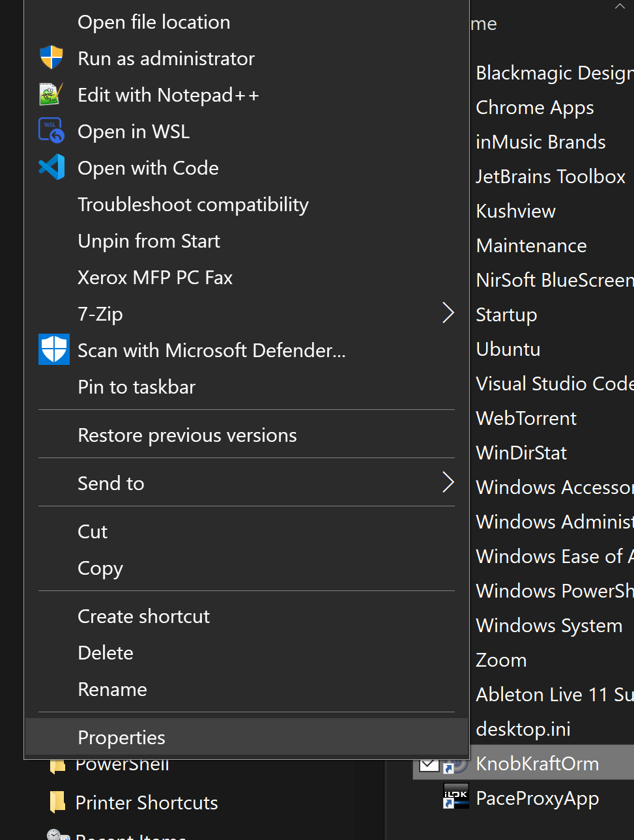634x840 pixels.
Task: Select Troubleshoot compatibility option
Action: click(x=193, y=205)
